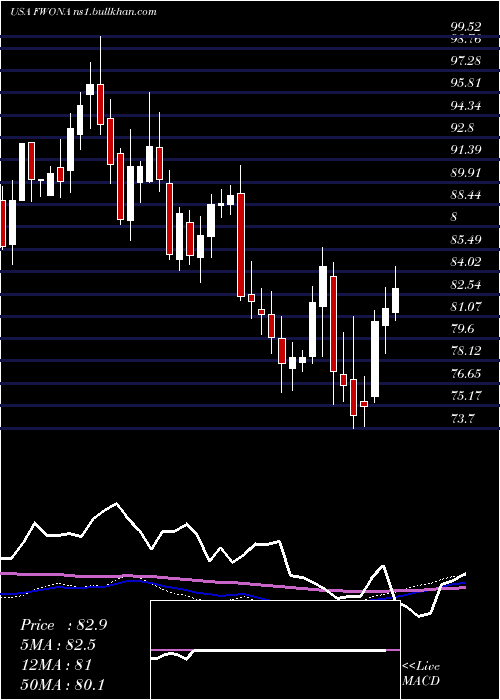Click the 91.39 price axis label
The height and width of the screenshot is (700, 500).
(466, 150)
